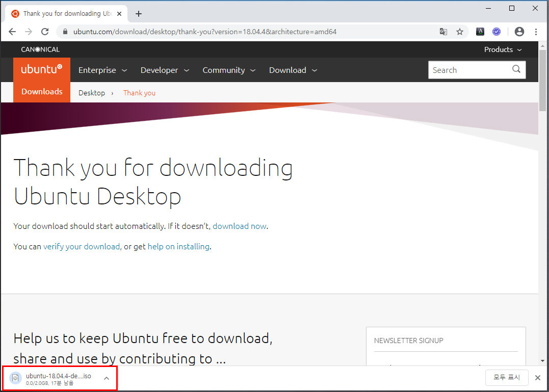Expand the iso download options chevron
Image resolution: width=549 pixels, height=392 pixels.
(107, 378)
